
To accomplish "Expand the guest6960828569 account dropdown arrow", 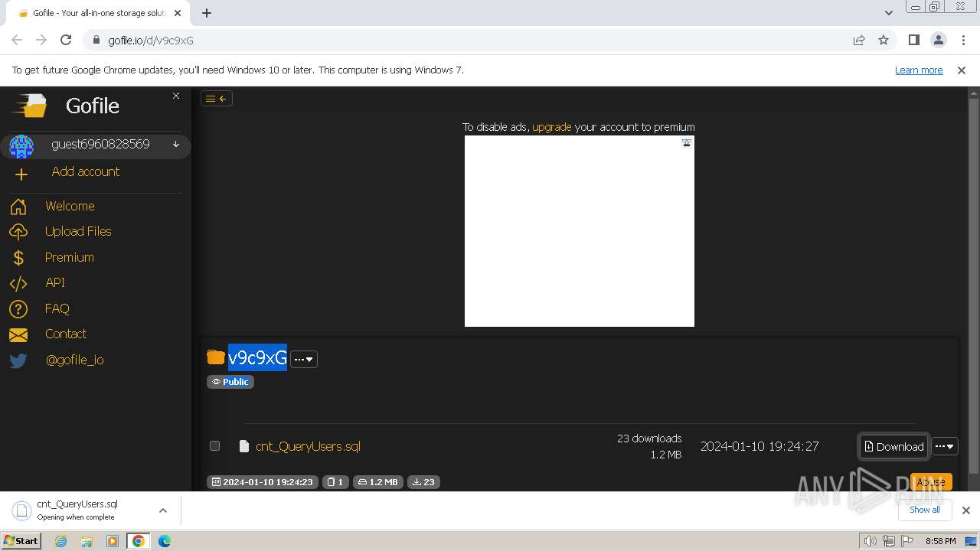I will [176, 144].
